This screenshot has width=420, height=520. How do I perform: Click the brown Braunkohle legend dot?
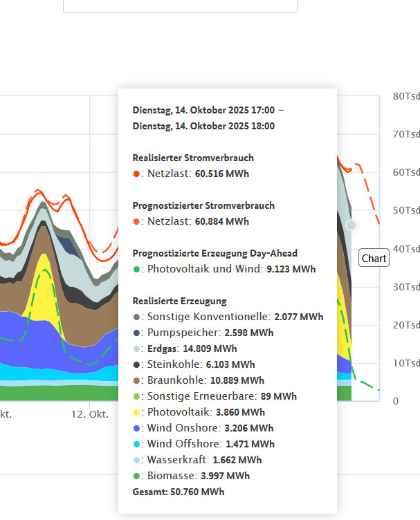click(x=136, y=381)
